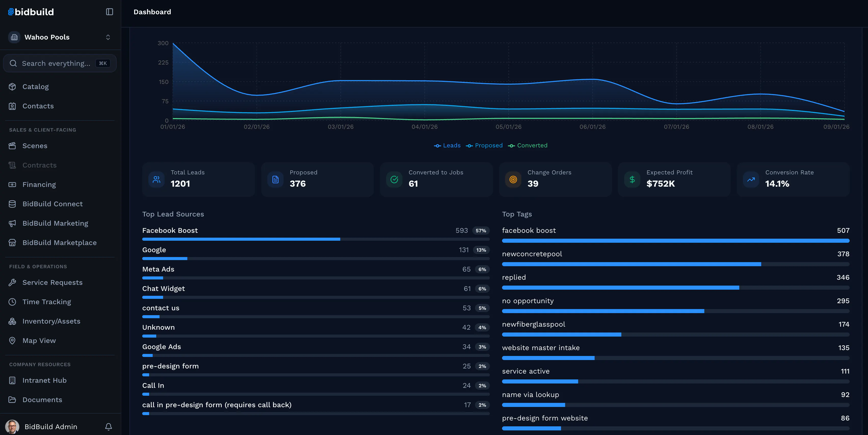Click the Facebook Boost progress bar
The height and width of the screenshot is (435, 868).
click(316, 239)
